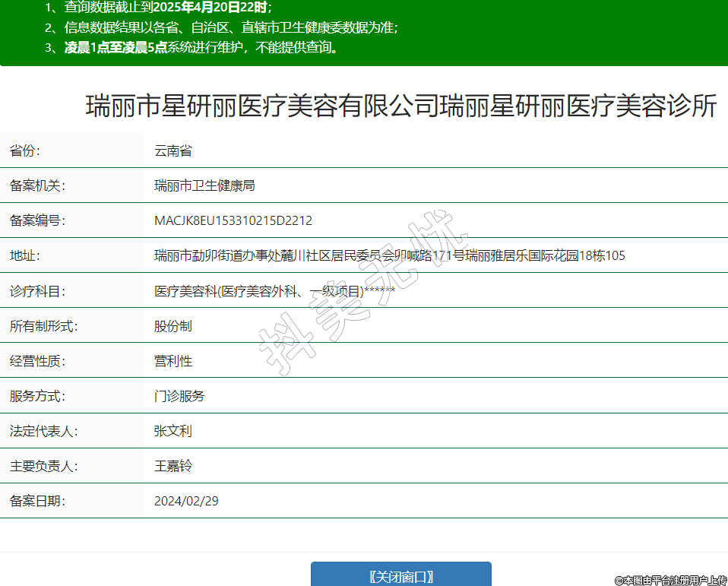728x586 pixels.
Task: Click the 本图由平台注册用户上传 watermark text
Action: click(x=670, y=580)
